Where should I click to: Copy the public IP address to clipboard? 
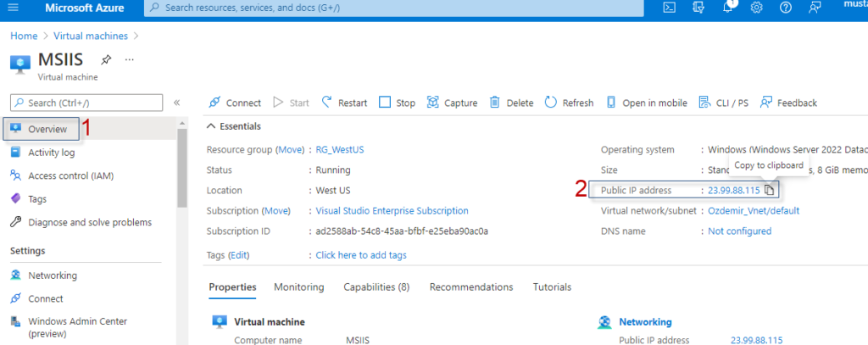(x=769, y=190)
